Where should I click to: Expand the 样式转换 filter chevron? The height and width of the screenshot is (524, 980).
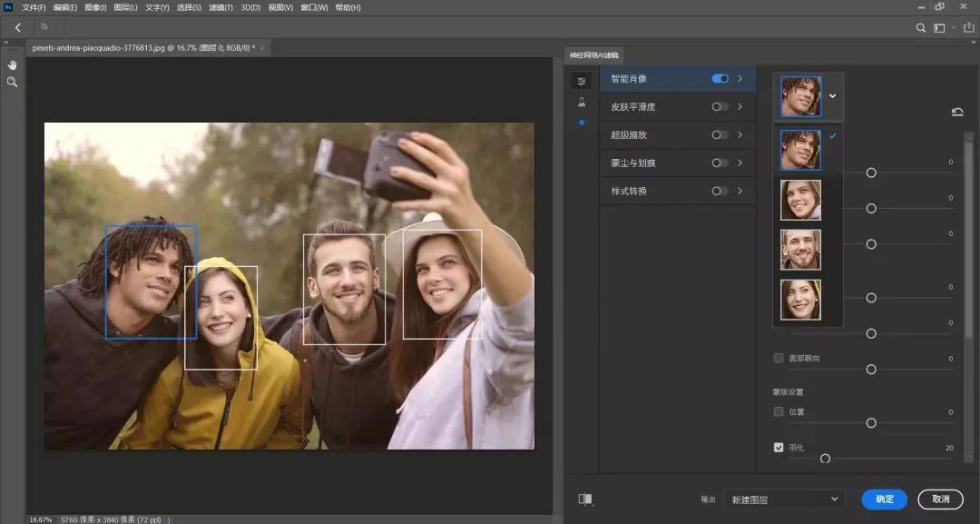click(x=740, y=191)
